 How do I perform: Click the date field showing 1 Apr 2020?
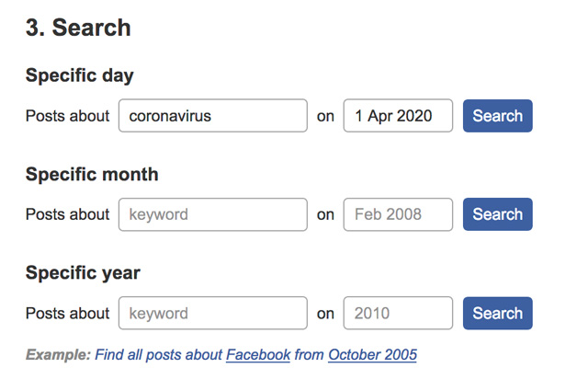click(x=398, y=116)
